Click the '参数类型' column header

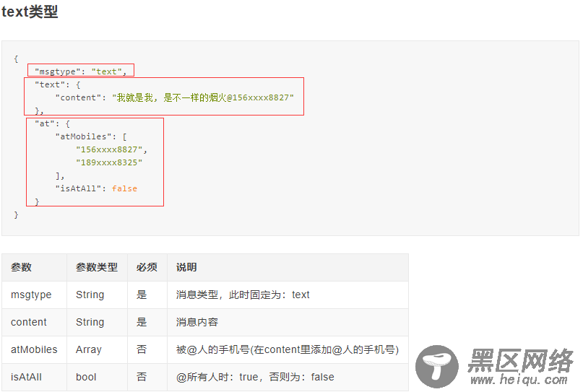click(x=97, y=267)
